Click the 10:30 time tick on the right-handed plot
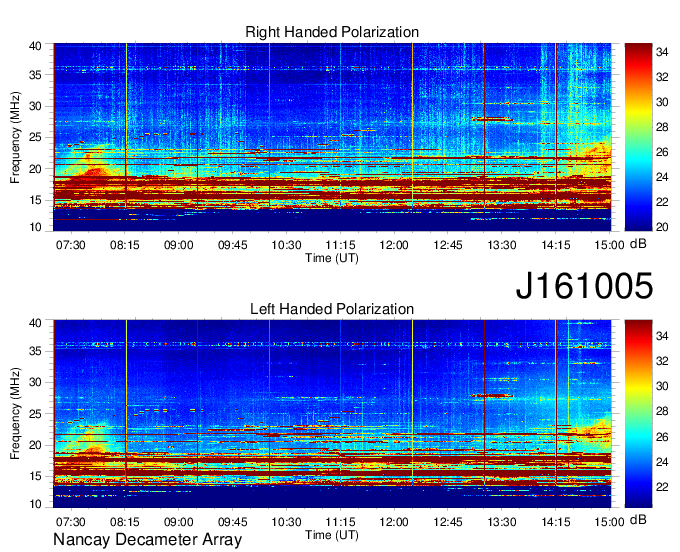Viewport: 680px width, 552px height. pos(286,245)
